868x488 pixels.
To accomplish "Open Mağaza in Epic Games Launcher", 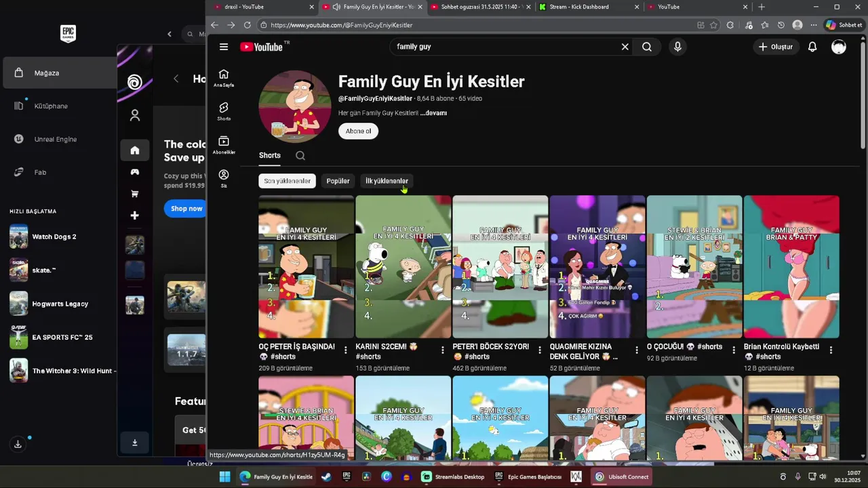I will 60,73.
